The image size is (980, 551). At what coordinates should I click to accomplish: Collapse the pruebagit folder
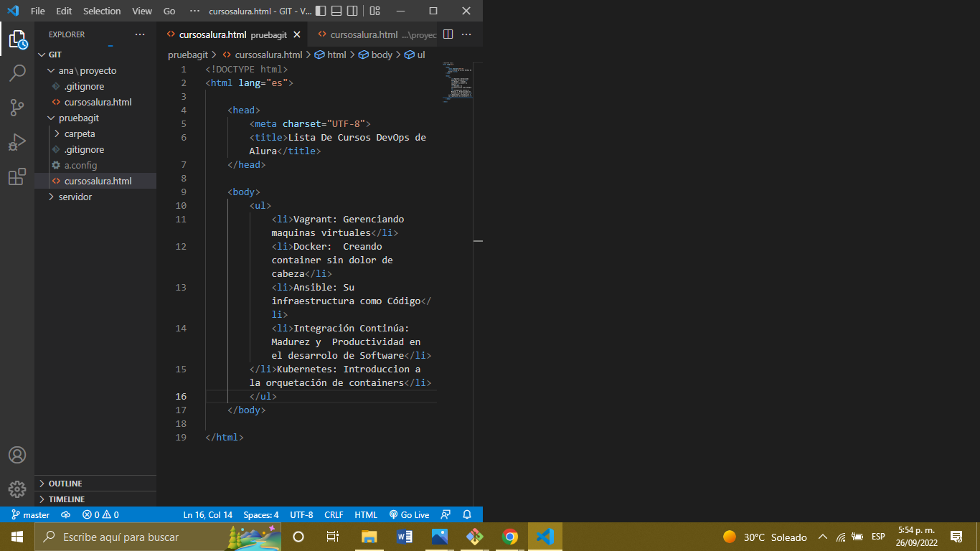[x=95, y=118]
